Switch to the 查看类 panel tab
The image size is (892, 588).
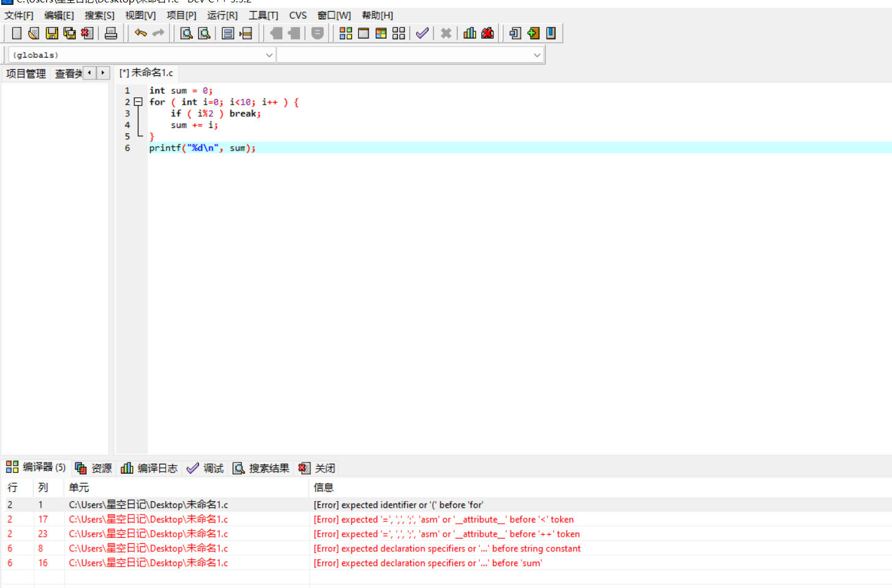(68, 73)
